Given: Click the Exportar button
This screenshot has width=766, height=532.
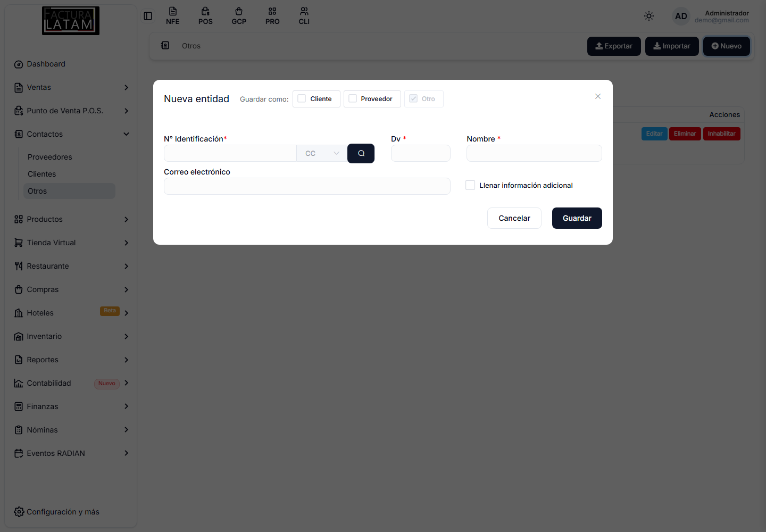Looking at the screenshot, I should pyautogui.click(x=614, y=46).
